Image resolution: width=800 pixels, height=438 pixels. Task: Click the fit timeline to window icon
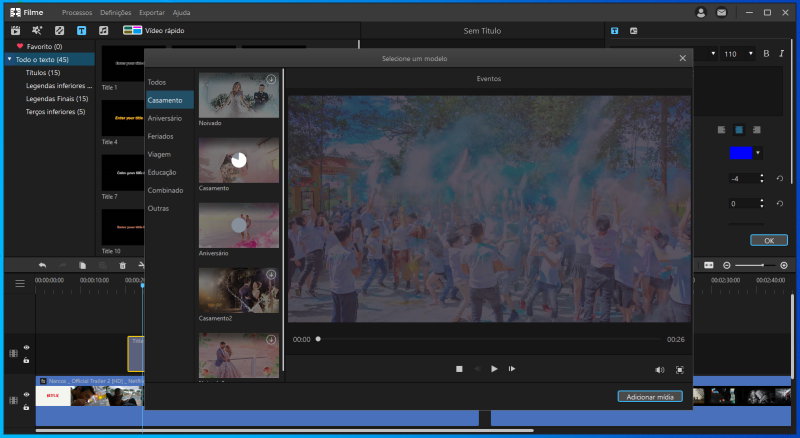pos(709,265)
